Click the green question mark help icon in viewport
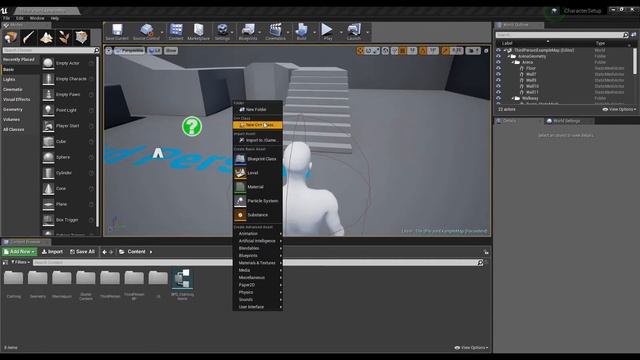The height and width of the screenshot is (360, 640). point(192,127)
